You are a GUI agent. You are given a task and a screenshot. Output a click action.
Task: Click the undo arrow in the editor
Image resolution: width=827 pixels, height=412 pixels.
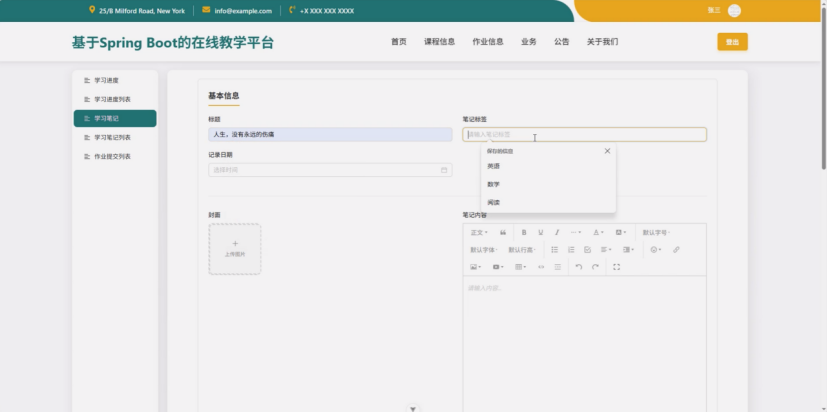click(579, 267)
